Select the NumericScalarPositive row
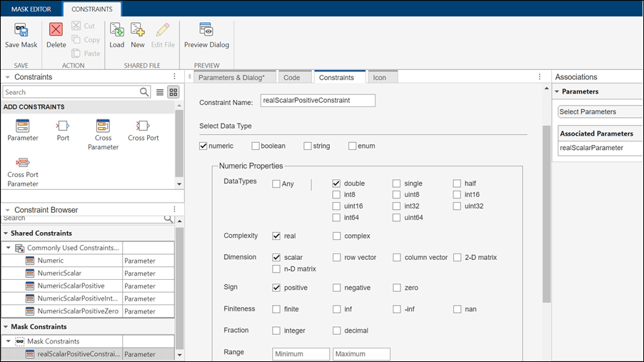 [x=88, y=286]
